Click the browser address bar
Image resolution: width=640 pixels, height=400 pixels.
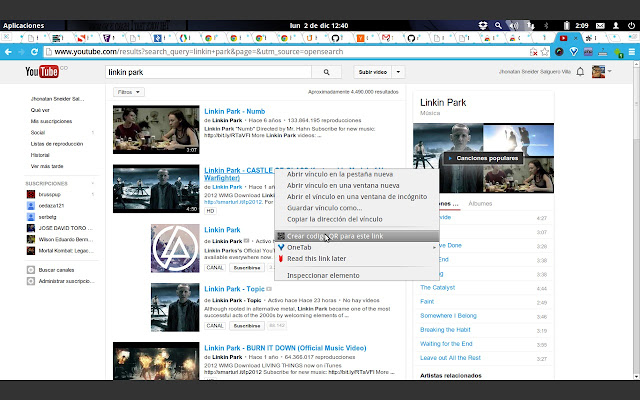click(286, 52)
